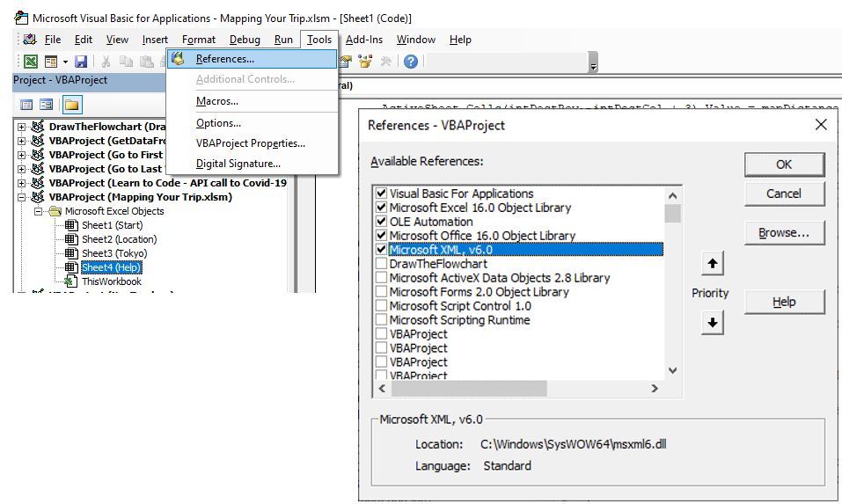842x504 pixels.
Task: Uncheck Microsoft Excel 16.0 Object Library
Action: pyautogui.click(x=381, y=208)
